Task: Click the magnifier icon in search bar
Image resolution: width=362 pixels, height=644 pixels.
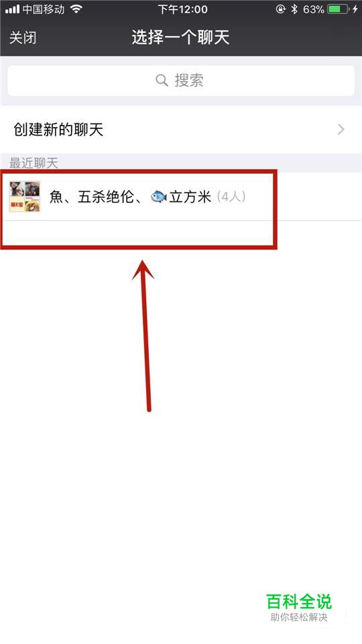Action: click(162, 80)
